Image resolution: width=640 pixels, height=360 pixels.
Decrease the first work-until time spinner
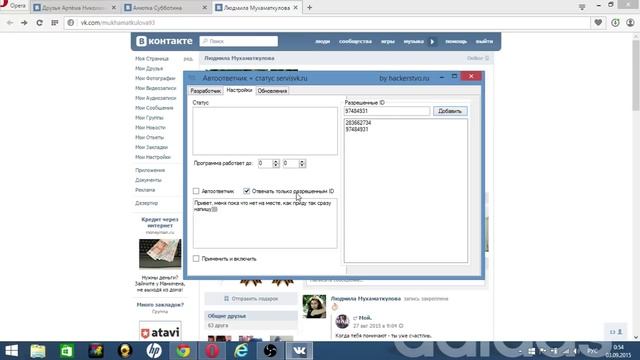276,166
